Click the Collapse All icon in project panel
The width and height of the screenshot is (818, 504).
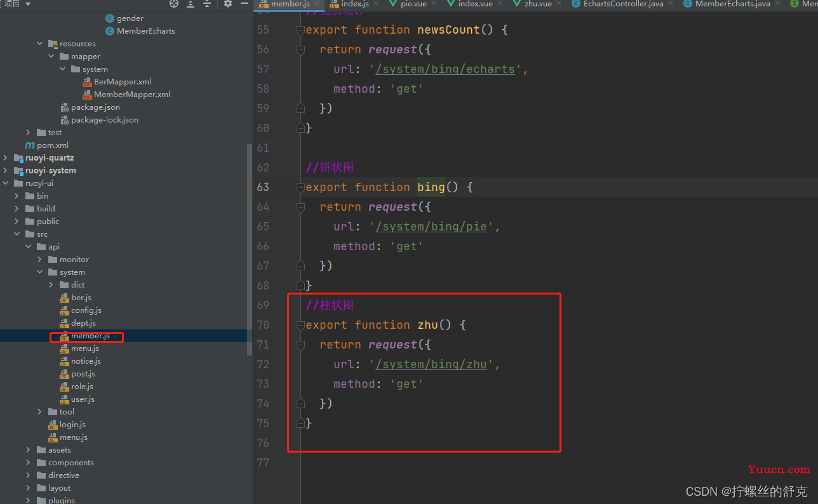(x=207, y=4)
